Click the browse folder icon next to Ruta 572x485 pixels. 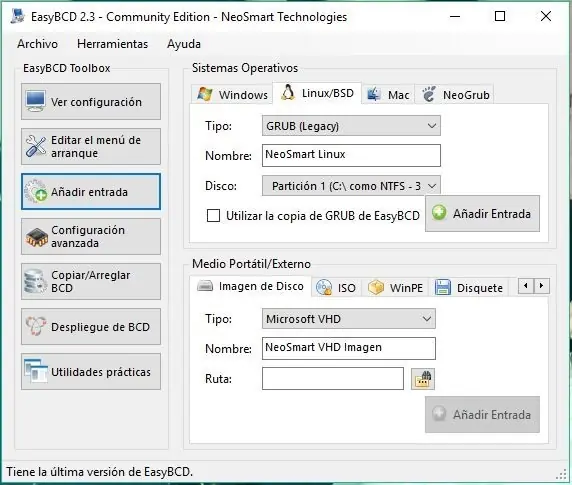pos(422,379)
